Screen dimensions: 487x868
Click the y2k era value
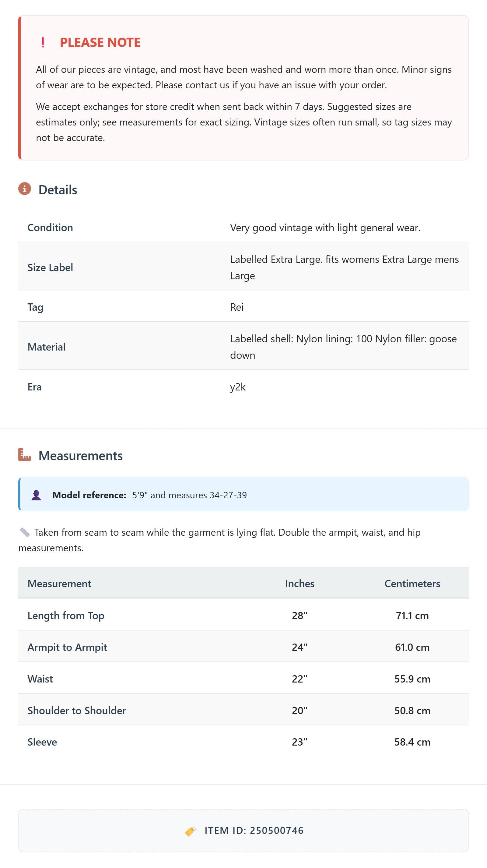coord(238,387)
